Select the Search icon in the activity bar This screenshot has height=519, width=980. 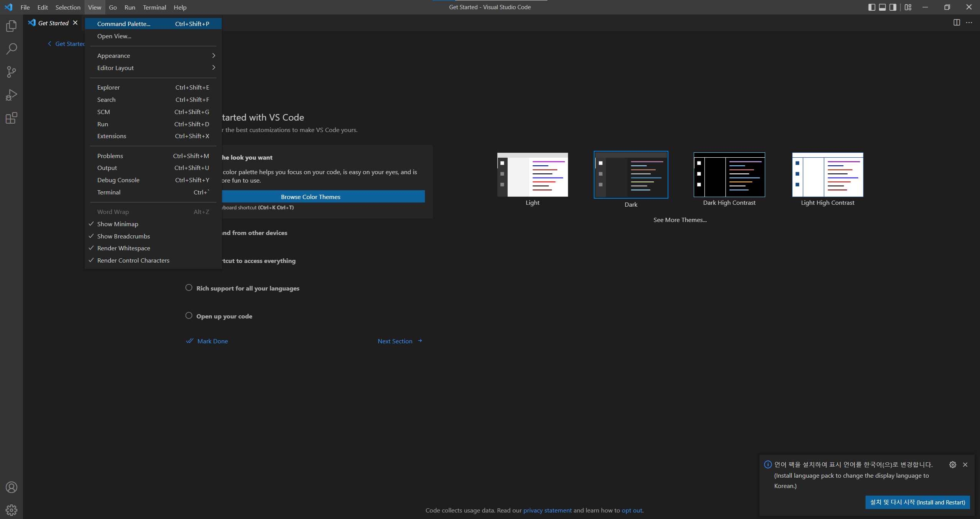tap(11, 49)
